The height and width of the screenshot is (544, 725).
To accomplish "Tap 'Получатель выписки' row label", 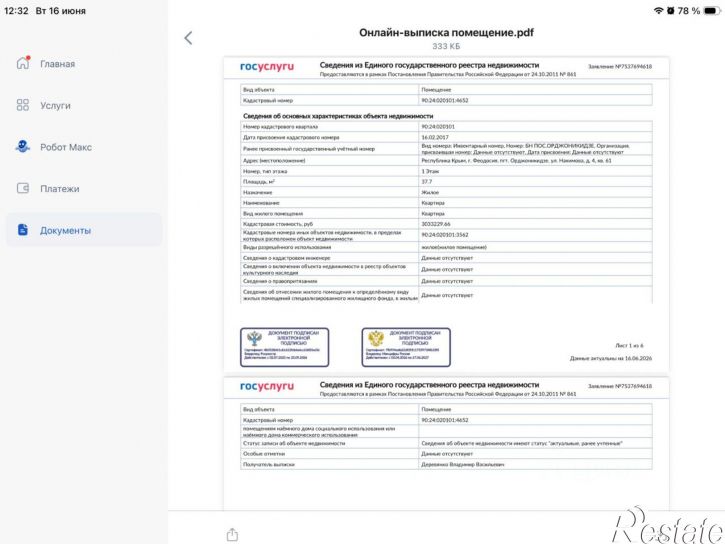I will point(269,465).
